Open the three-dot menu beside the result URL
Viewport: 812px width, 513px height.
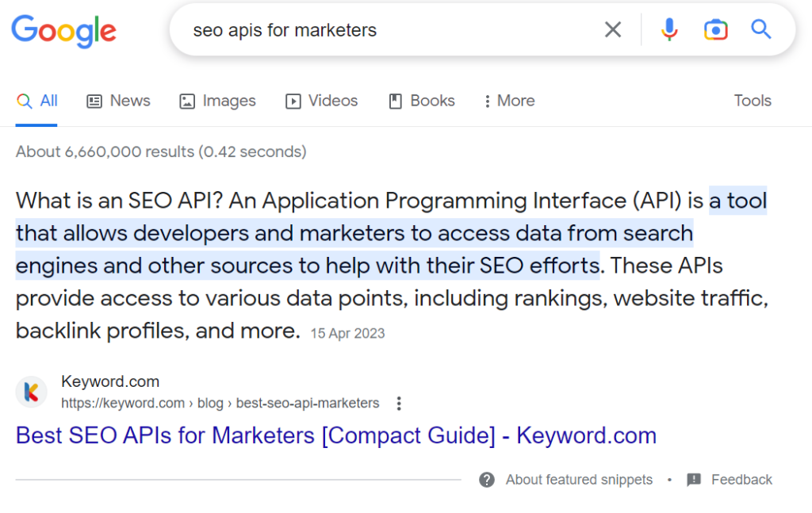[399, 404]
